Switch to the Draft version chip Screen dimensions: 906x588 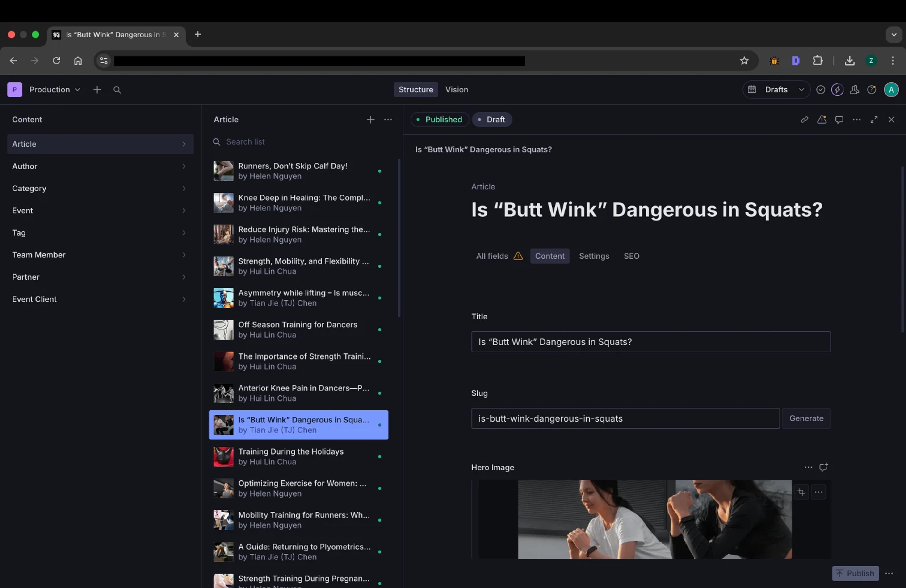coord(492,120)
